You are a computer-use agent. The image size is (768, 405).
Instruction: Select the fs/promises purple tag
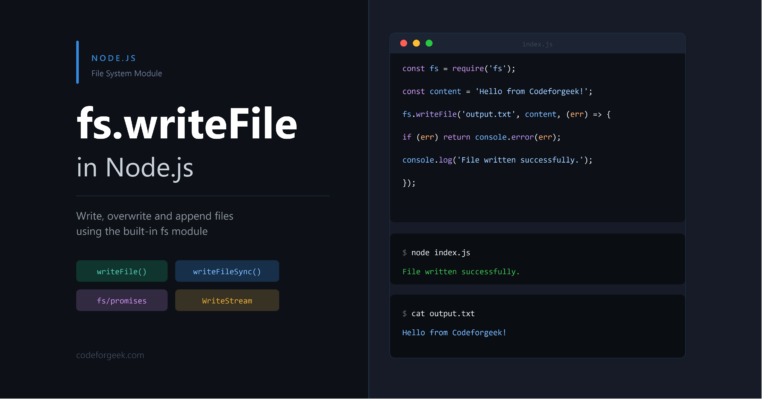pyautogui.click(x=121, y=301)
